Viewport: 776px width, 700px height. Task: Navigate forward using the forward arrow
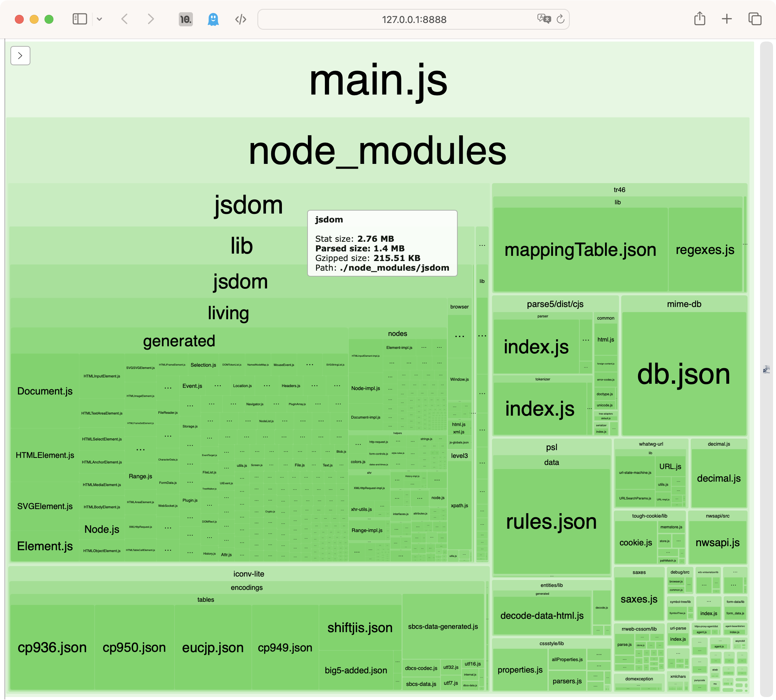[150, 19]
